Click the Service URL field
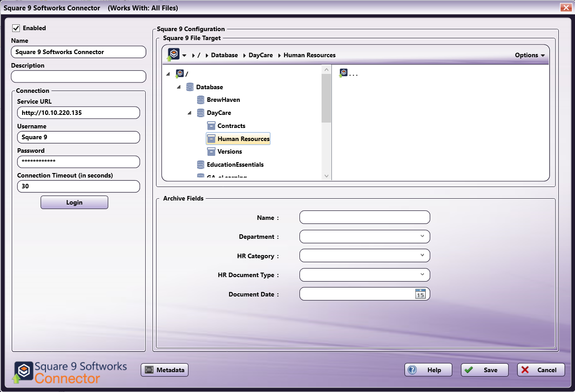575x392 pixels. [78, 113]
